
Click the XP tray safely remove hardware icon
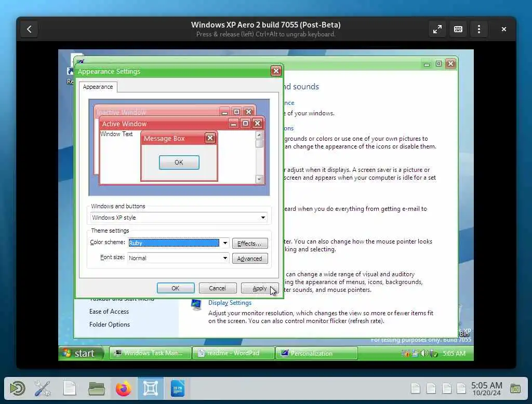pos(434,354)
